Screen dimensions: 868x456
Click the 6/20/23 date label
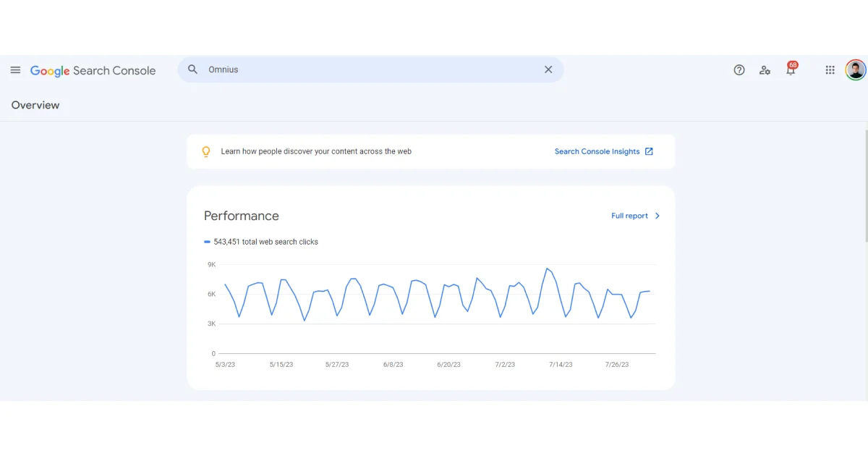(448, 365)
